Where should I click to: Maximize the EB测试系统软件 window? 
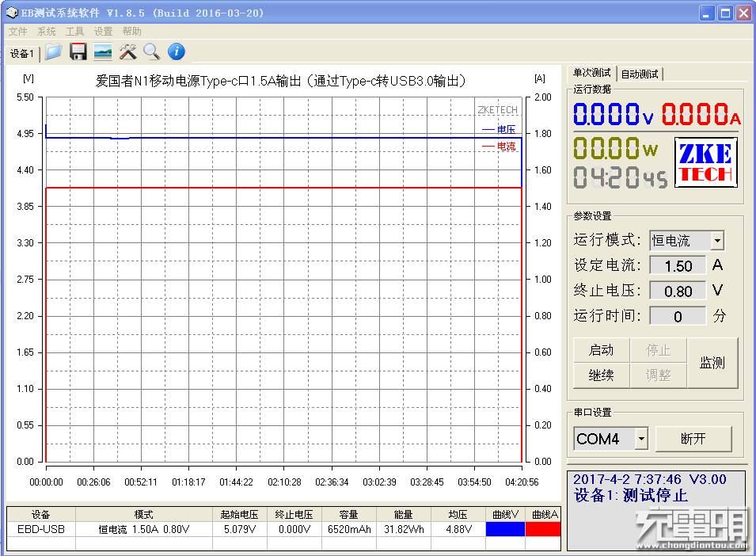725,13
